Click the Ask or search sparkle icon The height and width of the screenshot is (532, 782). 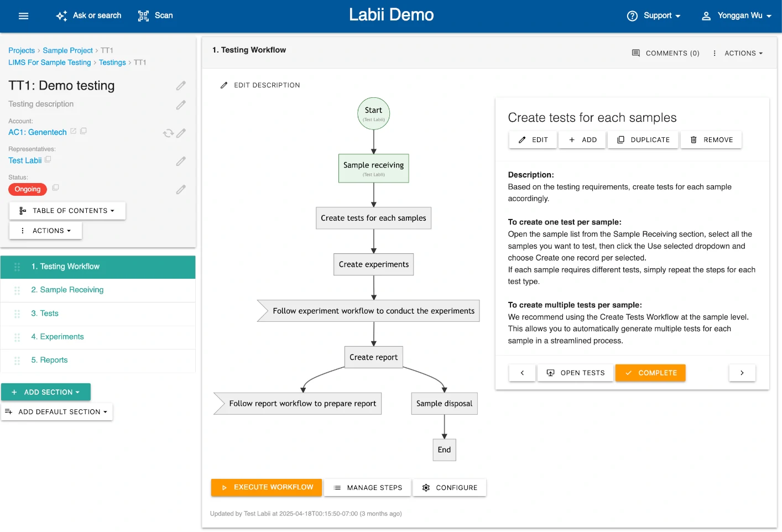[61, 15]
